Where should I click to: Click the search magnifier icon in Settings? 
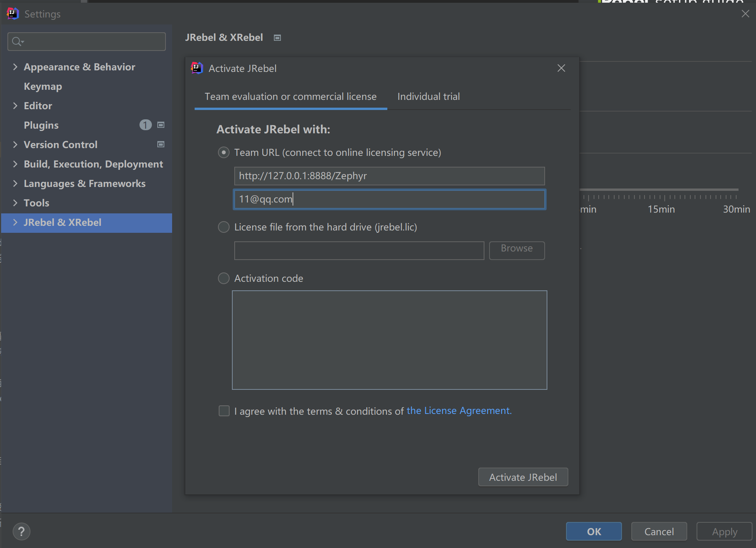pos(17,41)
